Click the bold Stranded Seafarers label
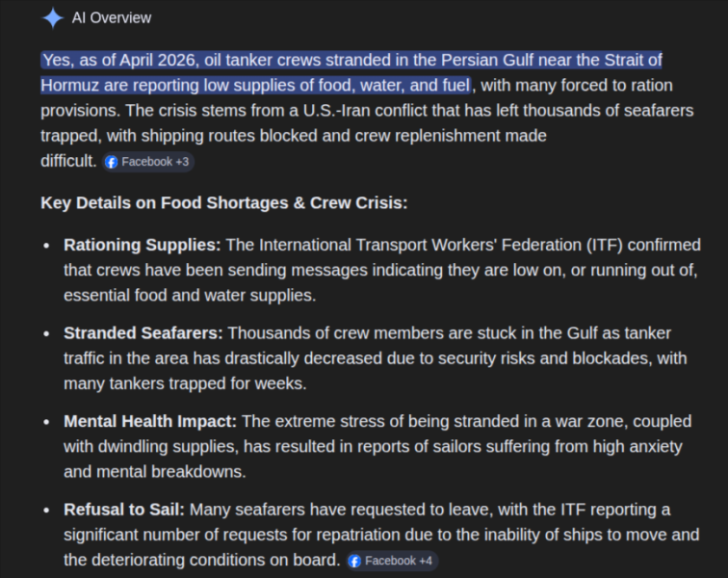The image size is (728, 578). click(x=143, y=333)
